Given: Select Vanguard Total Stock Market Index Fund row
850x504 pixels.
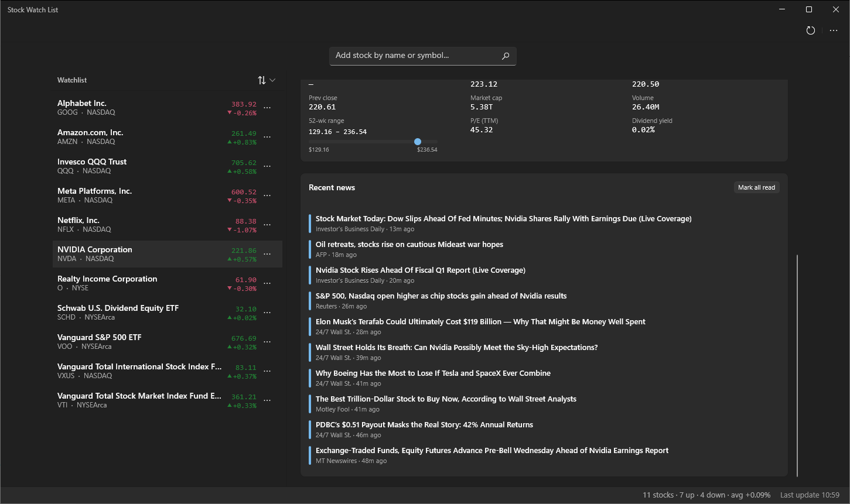Looking at the screenshot, I should (168, 400).
